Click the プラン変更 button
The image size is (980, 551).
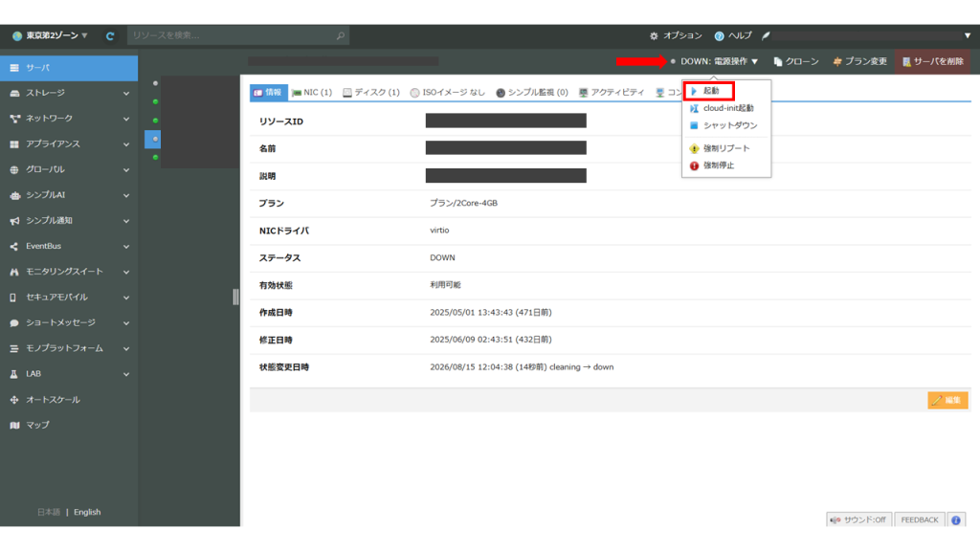860,61
